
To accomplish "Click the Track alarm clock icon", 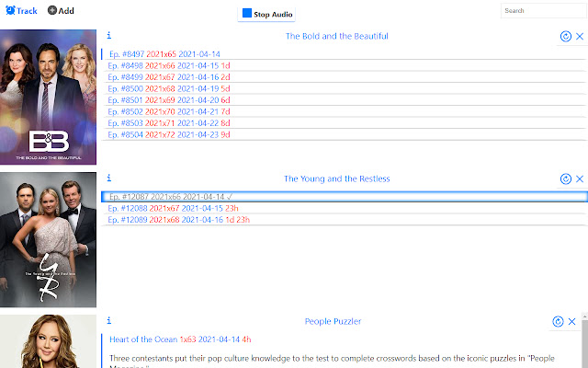I will coord(10,10).
